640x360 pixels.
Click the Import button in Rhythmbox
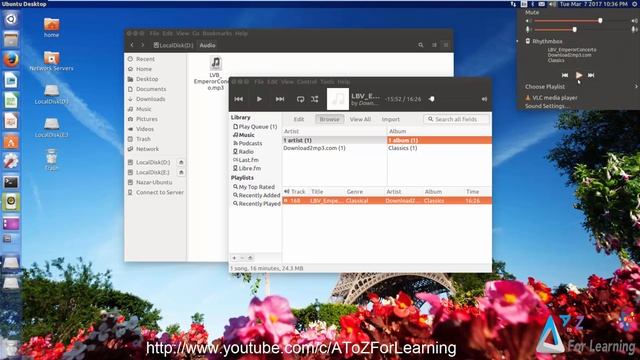pos(391,119)
